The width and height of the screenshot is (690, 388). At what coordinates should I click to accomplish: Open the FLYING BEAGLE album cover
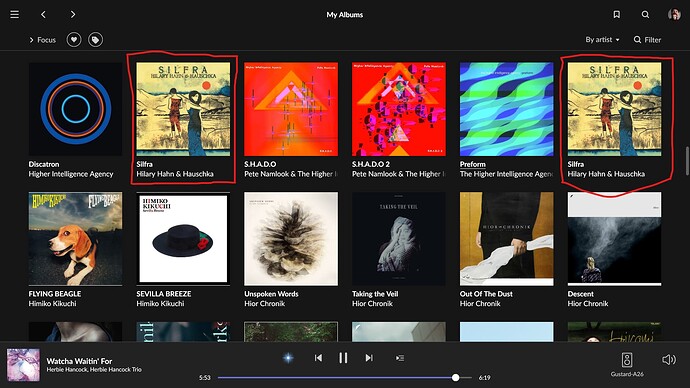pos(75,239)
